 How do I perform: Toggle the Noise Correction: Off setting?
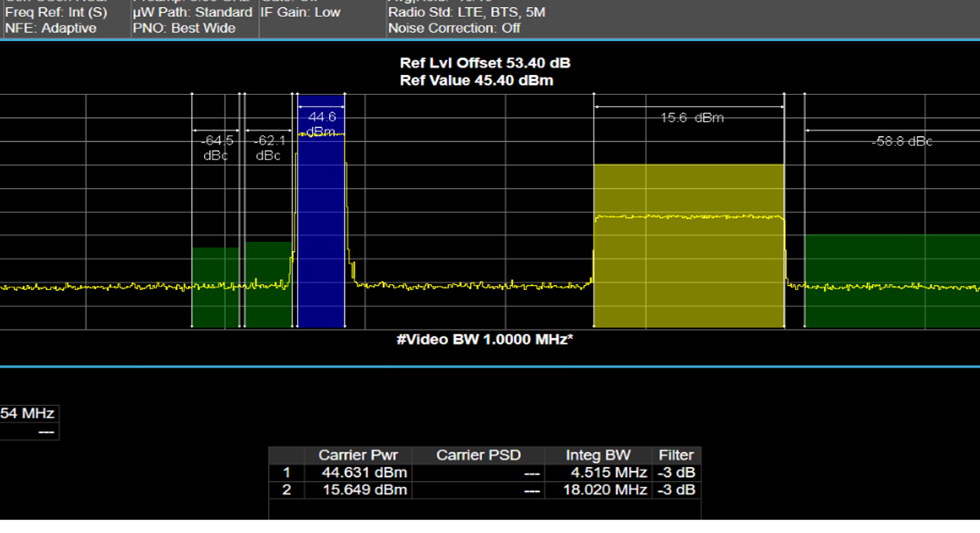[x=454, y=28]
